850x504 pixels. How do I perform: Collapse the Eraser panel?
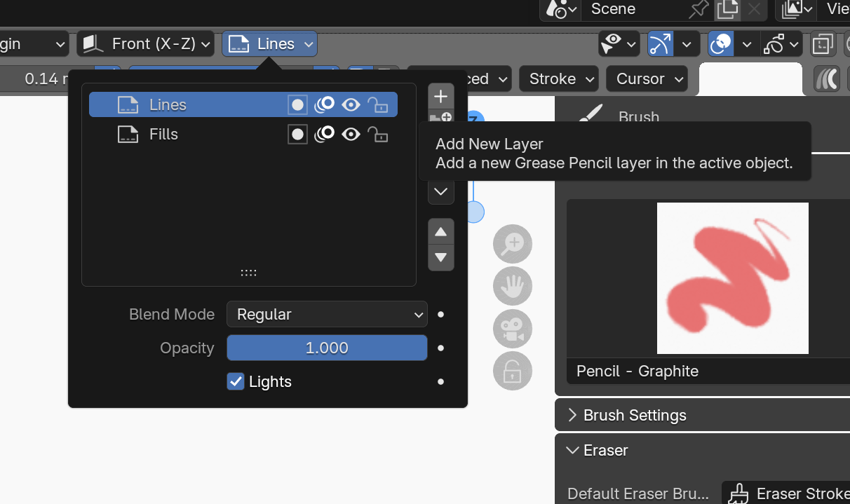[702, 450]
